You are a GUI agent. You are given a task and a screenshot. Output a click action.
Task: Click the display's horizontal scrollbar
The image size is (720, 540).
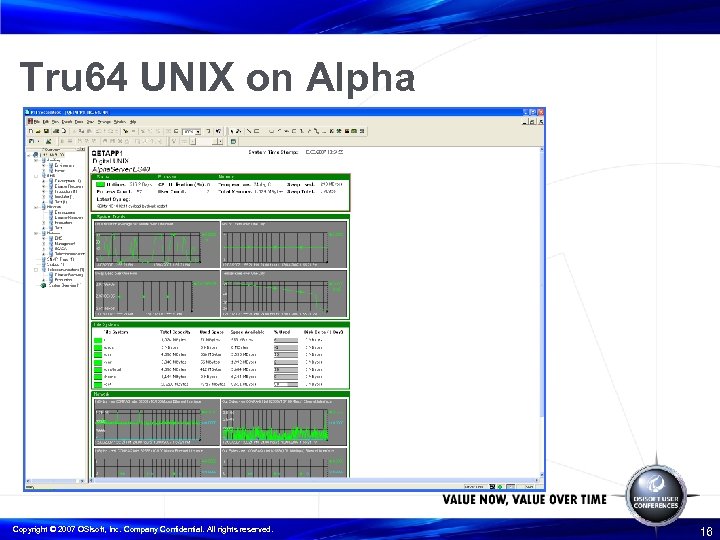(x=314, y=481)
